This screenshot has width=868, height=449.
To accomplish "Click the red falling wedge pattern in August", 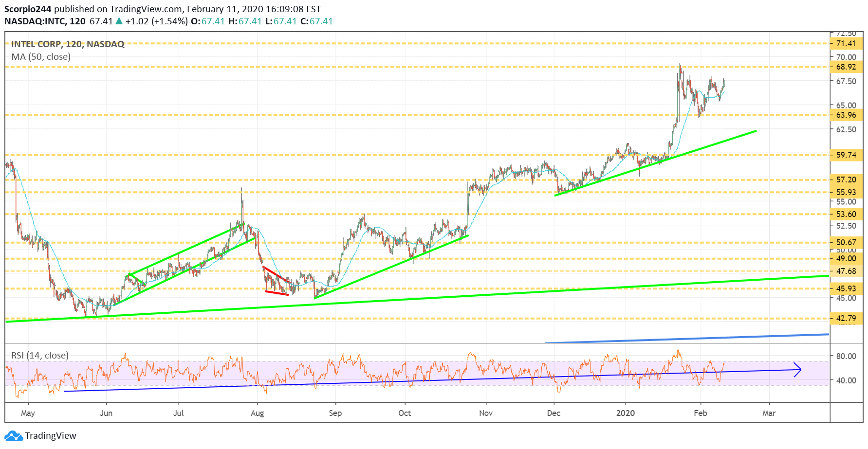I will pyautogui.click(x=277, y=281).
